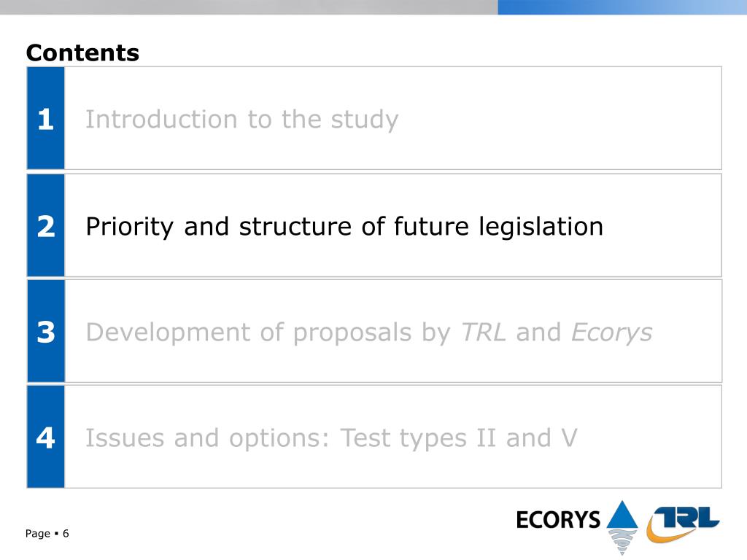Select blue number 3 block
This screenshot has height=560, width=747.
point(46,331)
